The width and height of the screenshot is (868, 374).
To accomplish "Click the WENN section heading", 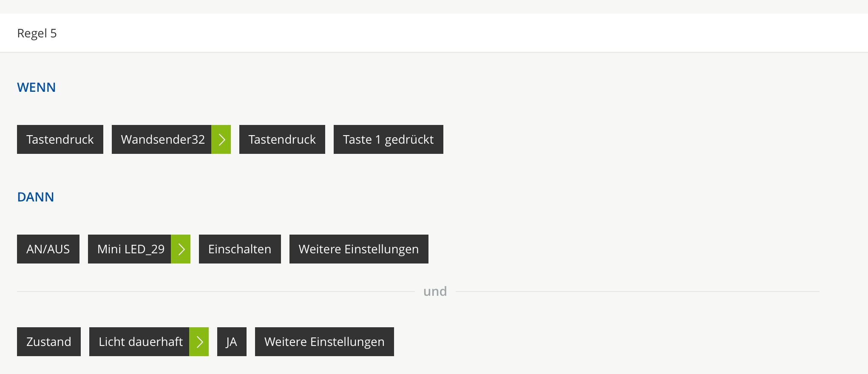I will click(x=37, y=88).
